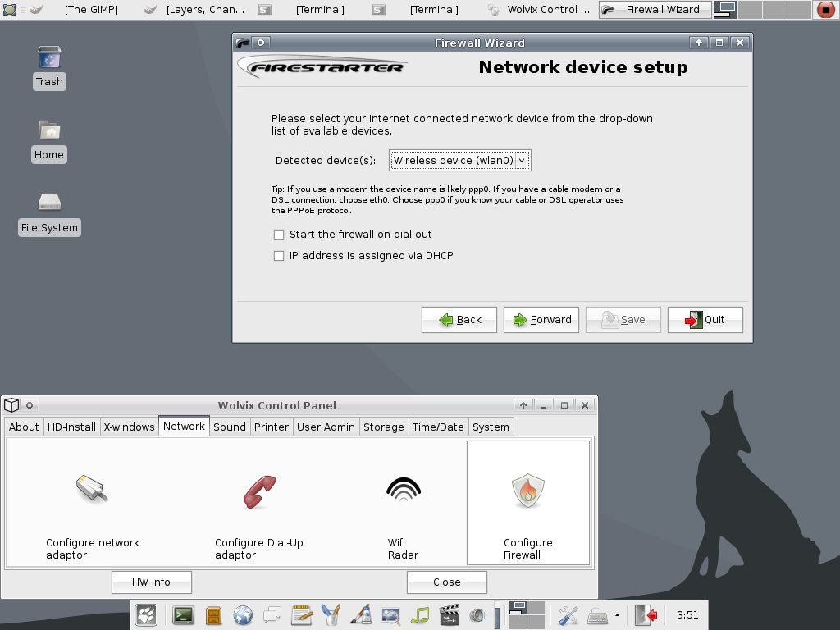
Task: Shade Wolvix Control Panel with up-arrow button
Action: [x=523, y=405]
